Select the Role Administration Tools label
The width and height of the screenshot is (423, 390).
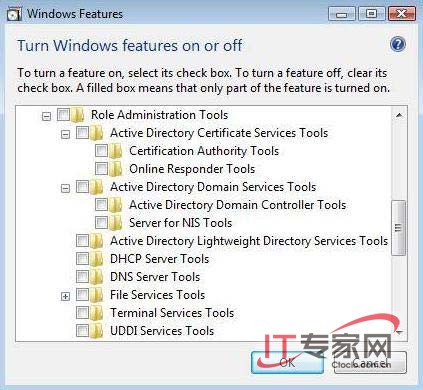pos(160,115)
